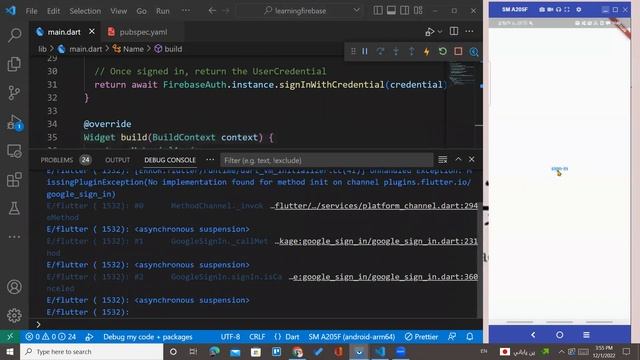Open the Explorer view in activity bar
Viewport: 640px width, 360px height.
(14, 64)
